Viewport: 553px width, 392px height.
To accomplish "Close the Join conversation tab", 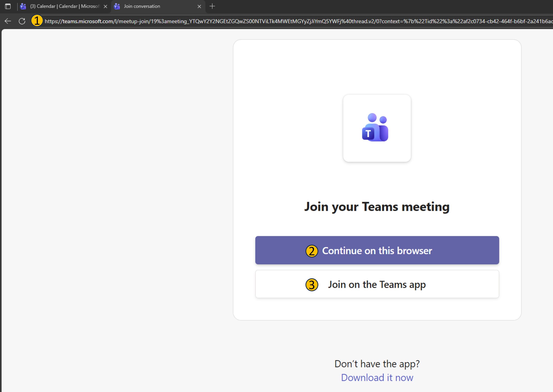I will [199, 6].
